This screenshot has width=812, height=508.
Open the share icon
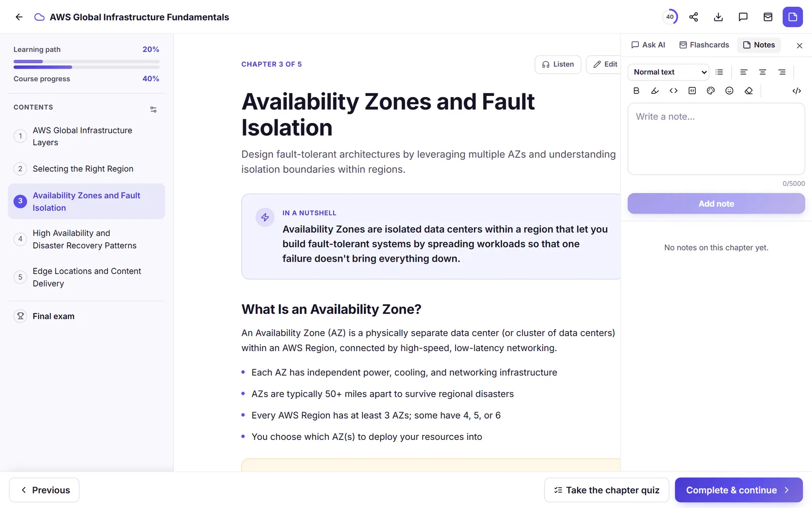[x=694, y=17]
